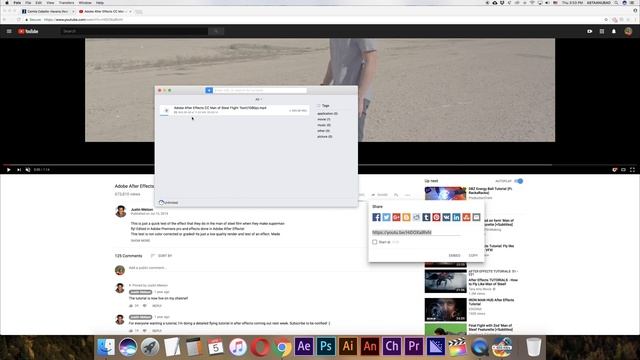Share via Google Plus icon

396,217
